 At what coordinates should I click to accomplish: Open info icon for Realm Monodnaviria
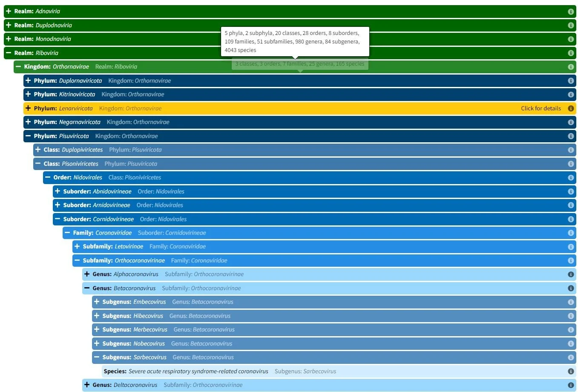click(571, 39)
